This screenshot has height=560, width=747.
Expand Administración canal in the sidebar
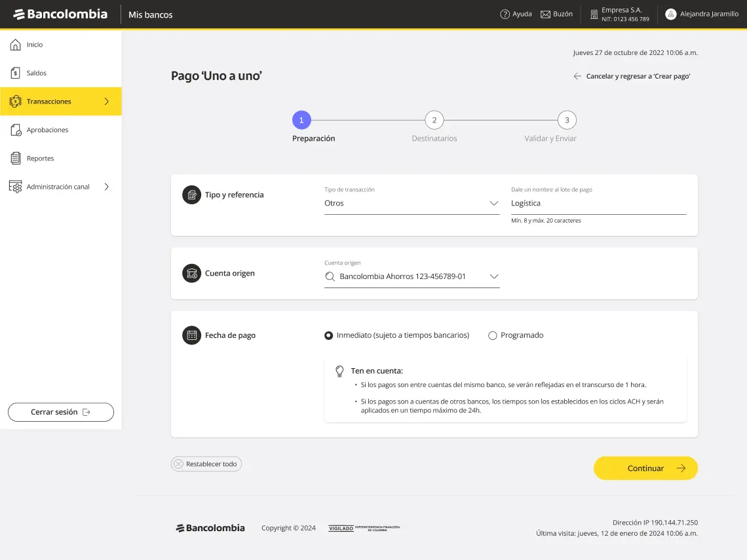pos(107,187)
